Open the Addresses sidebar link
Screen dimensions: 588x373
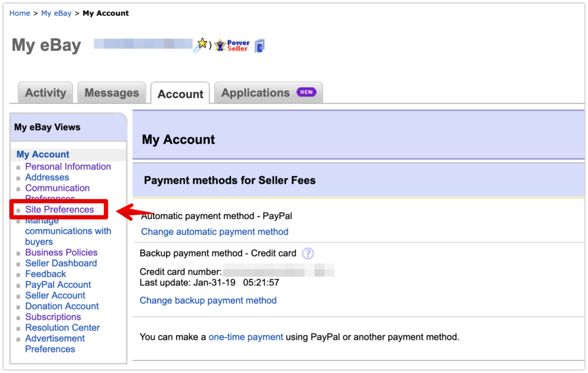pos(47,177)
